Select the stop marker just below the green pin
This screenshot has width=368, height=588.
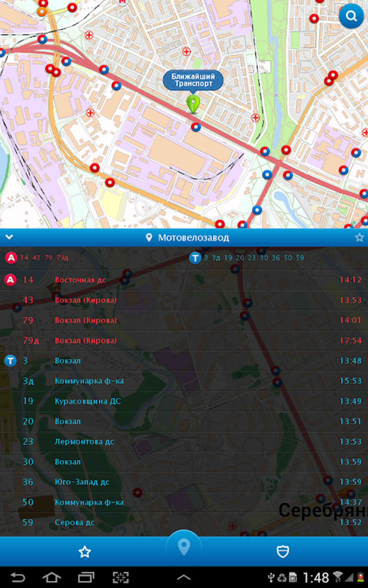tap(196, 127)
